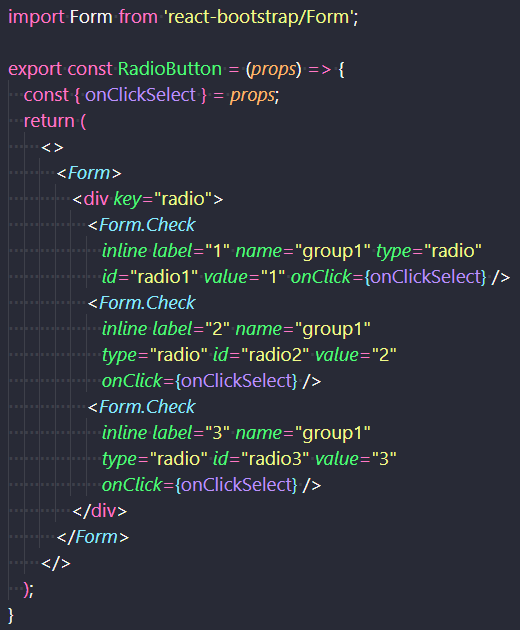Screen dimensions: 520x630
Task: Click the third Form.Check tag
Action: tap(141, 407)
